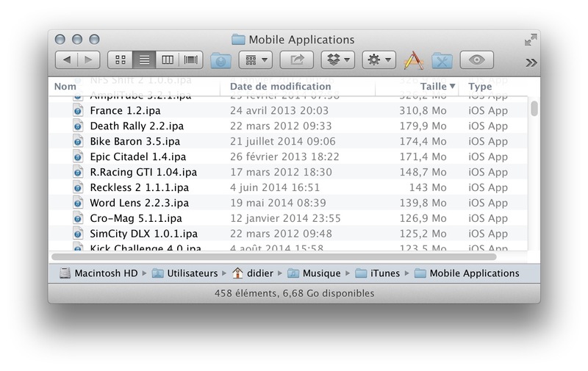Click the Reckless 2 1.1.1.ipa file name
This screenshot has width=588, height=371.
[140, 188]
